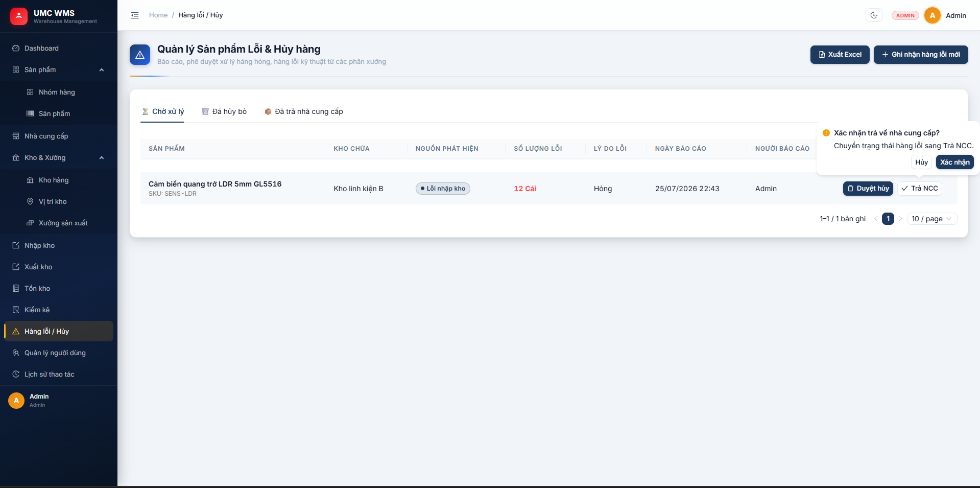Collapse the sidebar with the menu fold icon
This screenshot has width=980, height=488.
[x=135, y=15]
